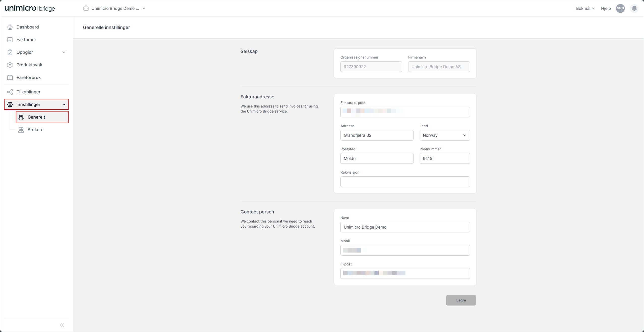Click the Produktsynk sync icon
644x332 pixels.
point(10,65)
